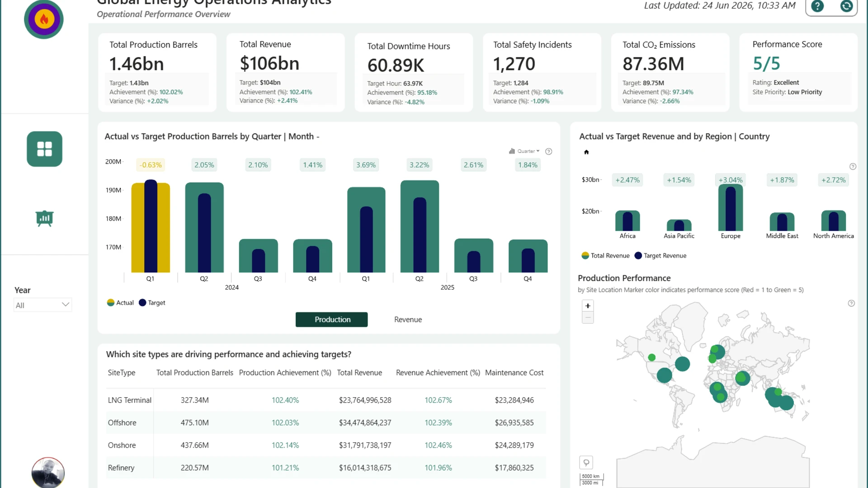
Task: Open the presentation chart page icon
Action: (x=44, y=219)
